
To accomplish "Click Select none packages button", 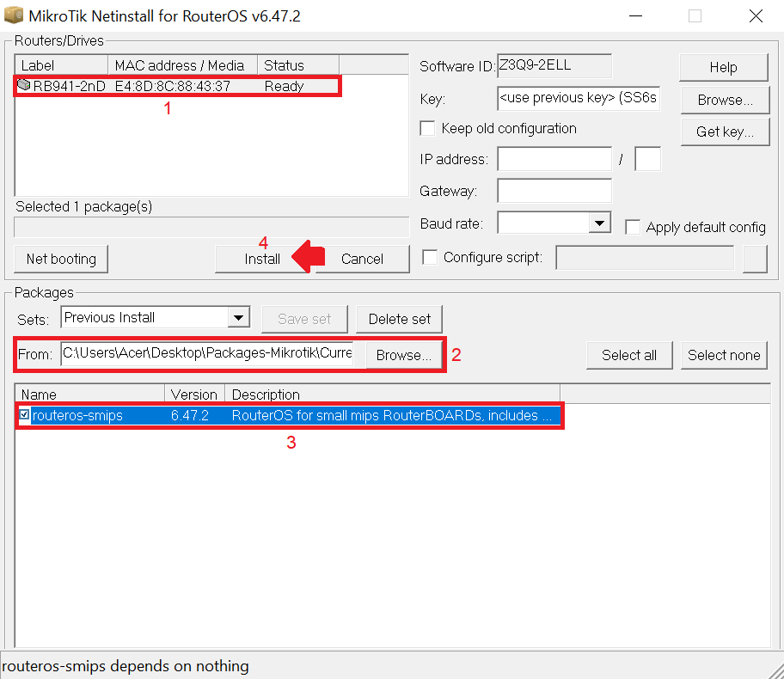I will pos(724,355).
